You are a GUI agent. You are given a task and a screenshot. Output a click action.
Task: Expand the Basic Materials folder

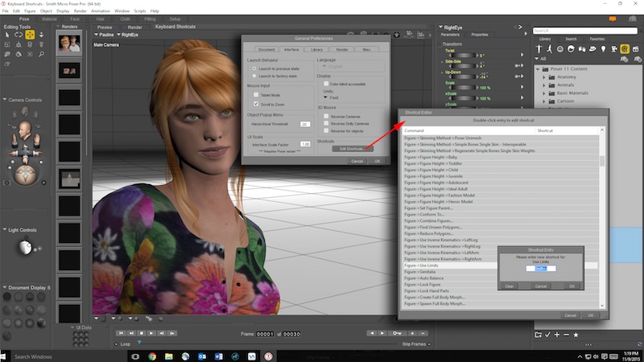[x=544, y=93]
